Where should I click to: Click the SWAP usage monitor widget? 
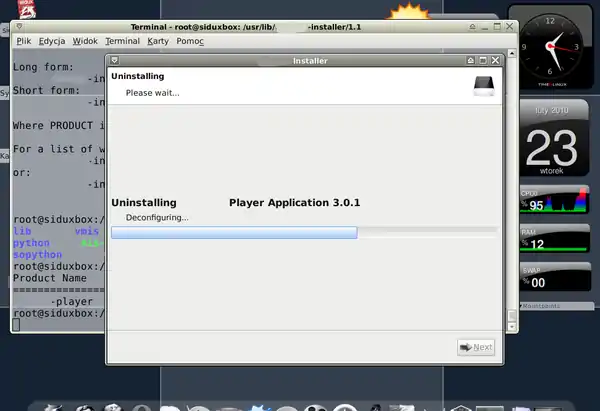click(551, 279)
